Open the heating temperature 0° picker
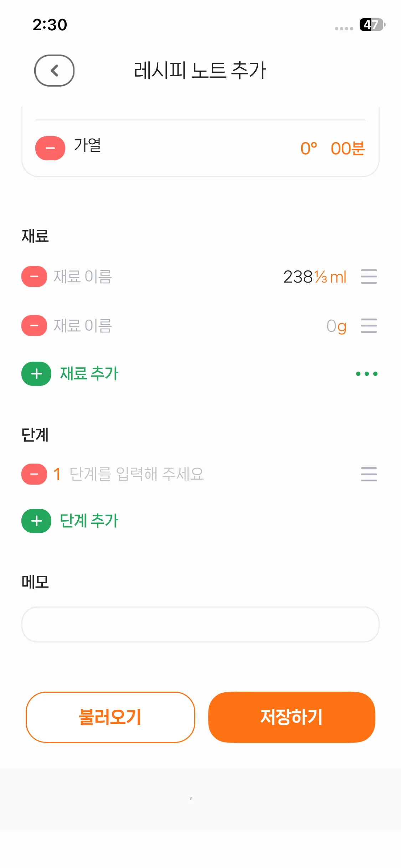The image size is (401, 868). (309, 148)
